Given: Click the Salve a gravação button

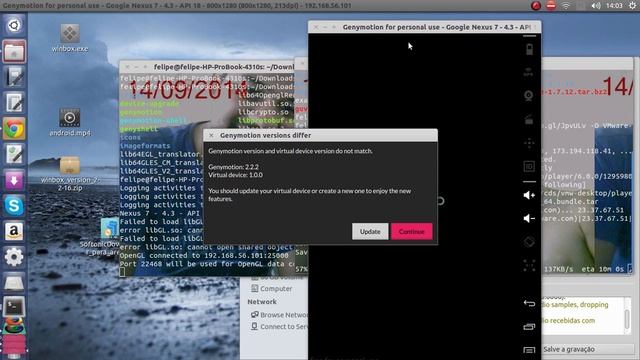Looking at the screenshot, I should [587, 349].
